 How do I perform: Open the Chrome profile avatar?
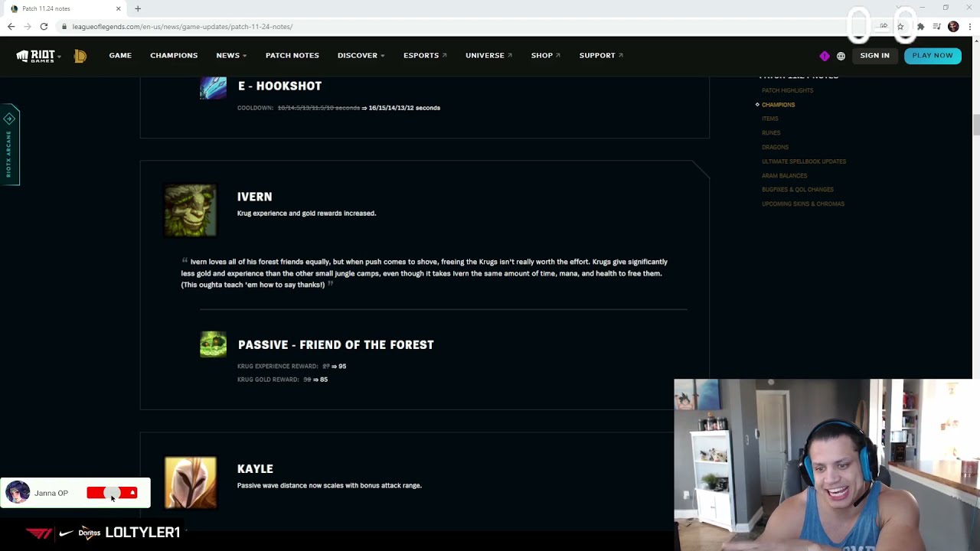click(x=953, y=27)
